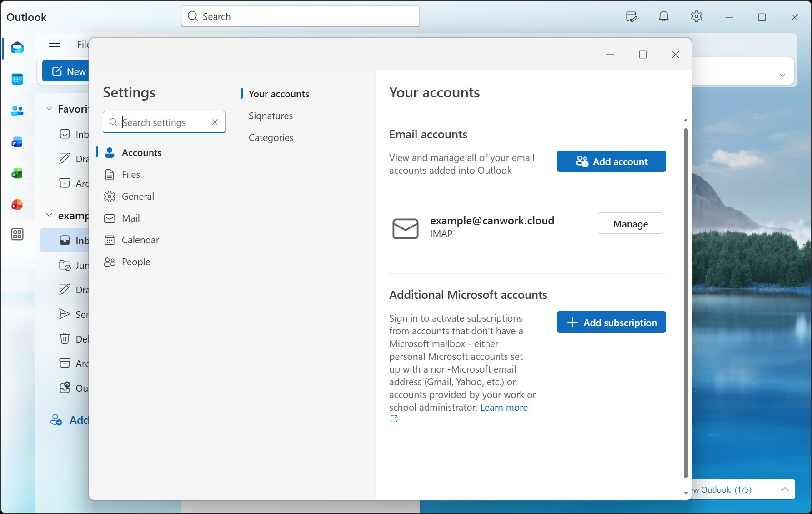Screen dimensions: 812x514
Task: Follow the Learn more link
Action: pyautogui.click(x=504, y=408)
